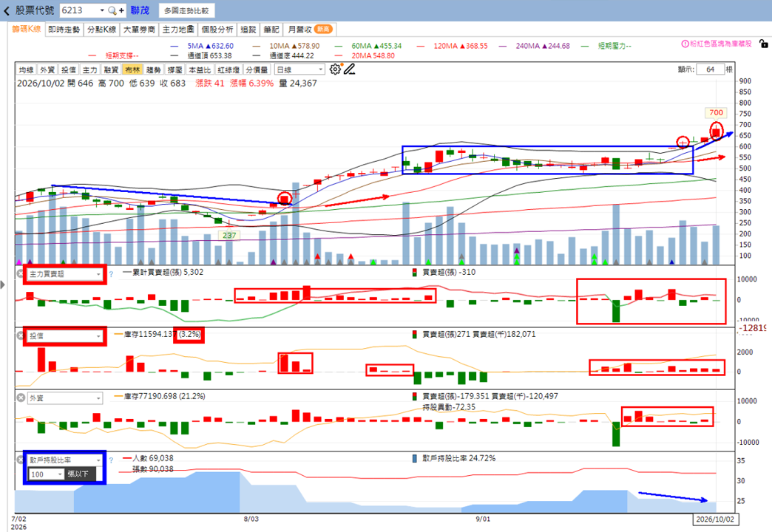Go back with the left chevron arrow

(x=7, y=10)
